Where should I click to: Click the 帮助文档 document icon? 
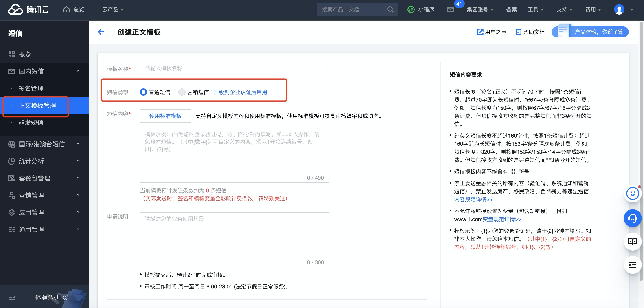coord(519,32)
